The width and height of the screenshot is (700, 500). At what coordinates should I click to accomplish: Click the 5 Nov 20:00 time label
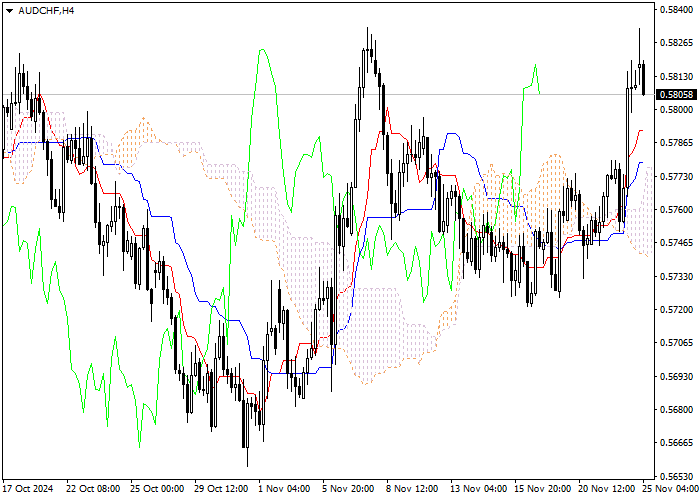(349, 489)
